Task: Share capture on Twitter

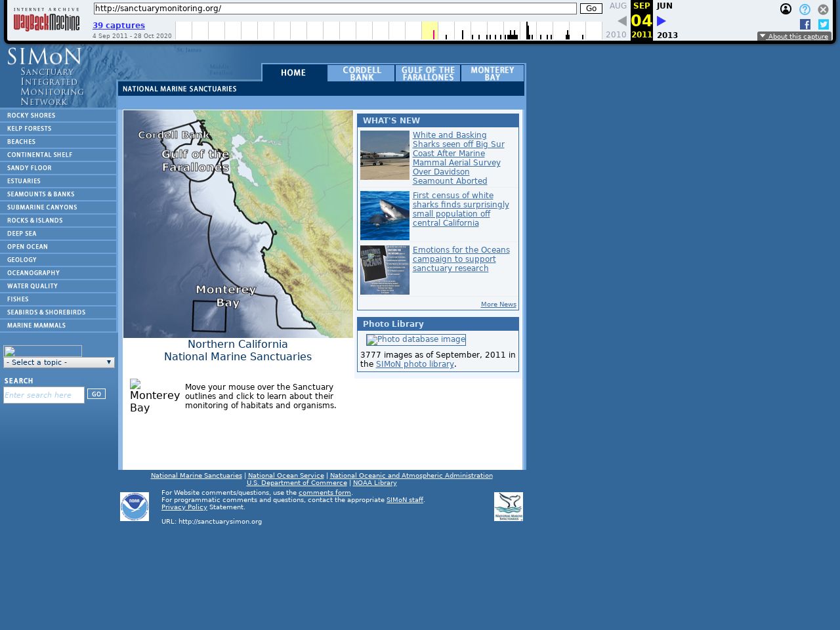Action: pyautogui.click(x=823, y=24)
